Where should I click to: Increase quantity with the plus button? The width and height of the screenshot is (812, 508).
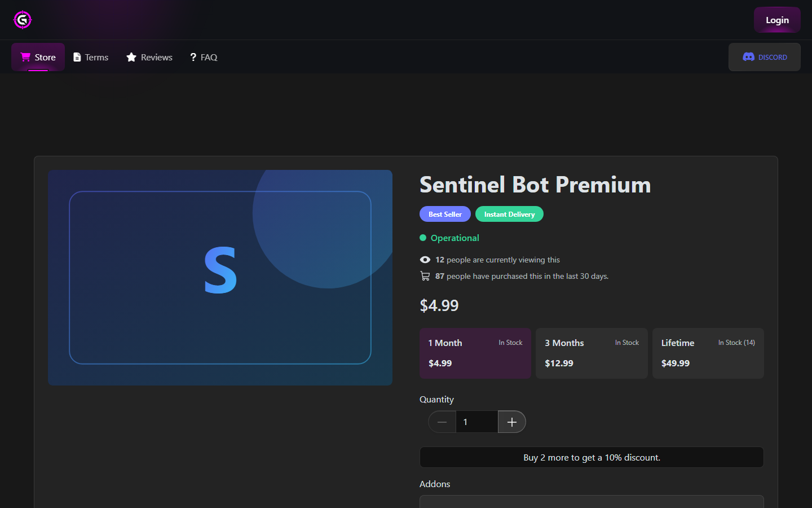pyautogui.click(x=512, y=422)
